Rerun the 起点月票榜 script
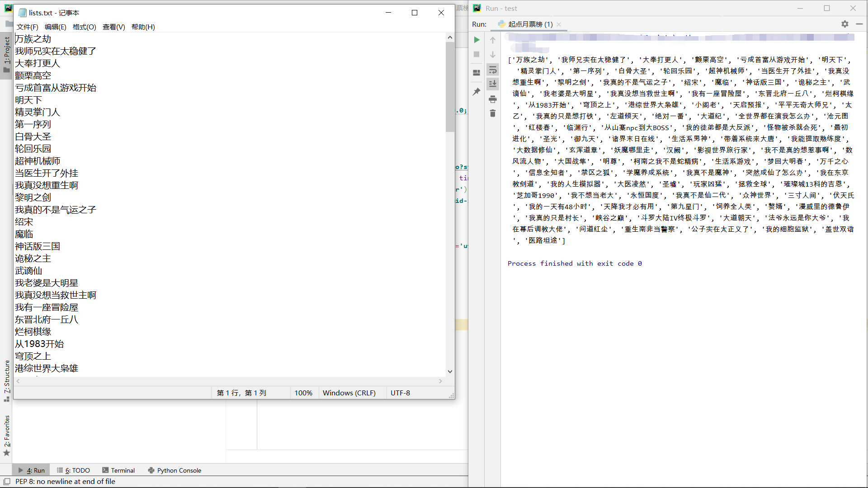Screen dimensions: 868x488 pos(476,40)
